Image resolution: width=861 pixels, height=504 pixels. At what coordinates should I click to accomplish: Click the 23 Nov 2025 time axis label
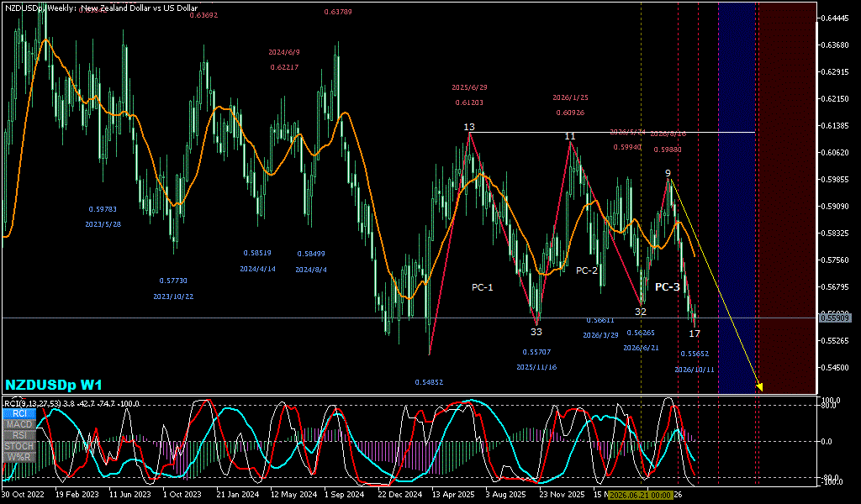[x=561, y=495]
